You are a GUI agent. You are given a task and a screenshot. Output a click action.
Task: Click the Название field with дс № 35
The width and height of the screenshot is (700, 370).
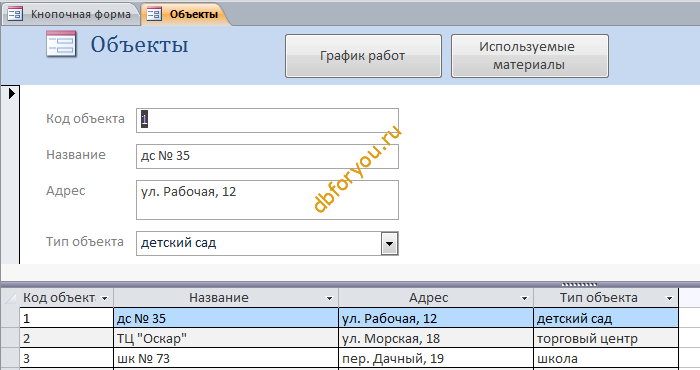(x=267, y=156)
